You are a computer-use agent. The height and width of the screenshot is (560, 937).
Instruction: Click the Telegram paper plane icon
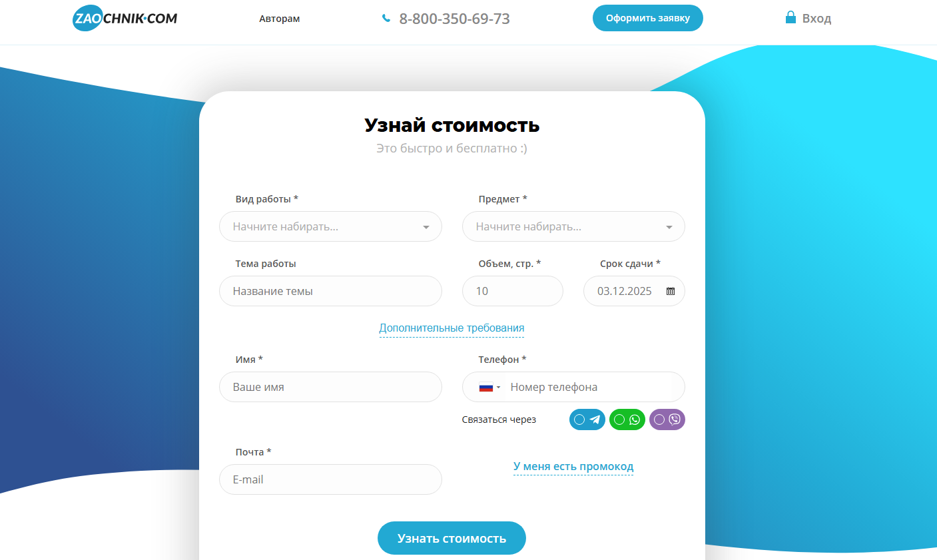coord(595,420)
